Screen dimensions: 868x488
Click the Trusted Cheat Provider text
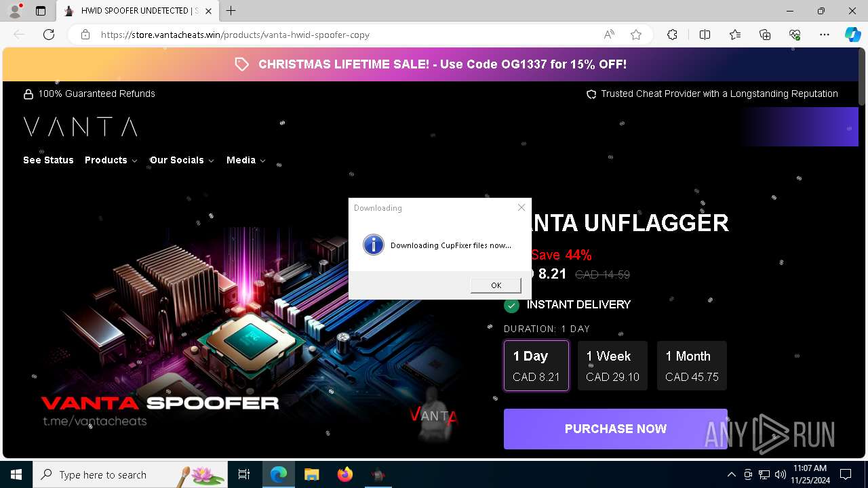coord(719,94)
